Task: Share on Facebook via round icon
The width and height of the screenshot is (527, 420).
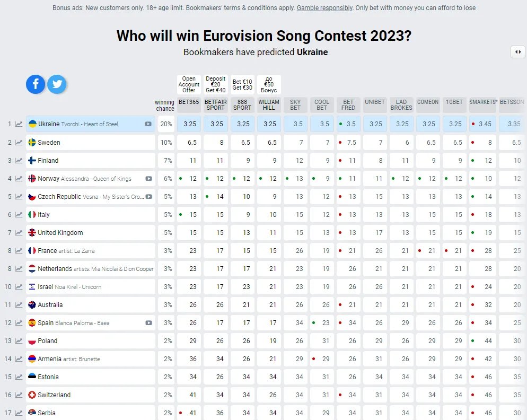Action: 36,84
